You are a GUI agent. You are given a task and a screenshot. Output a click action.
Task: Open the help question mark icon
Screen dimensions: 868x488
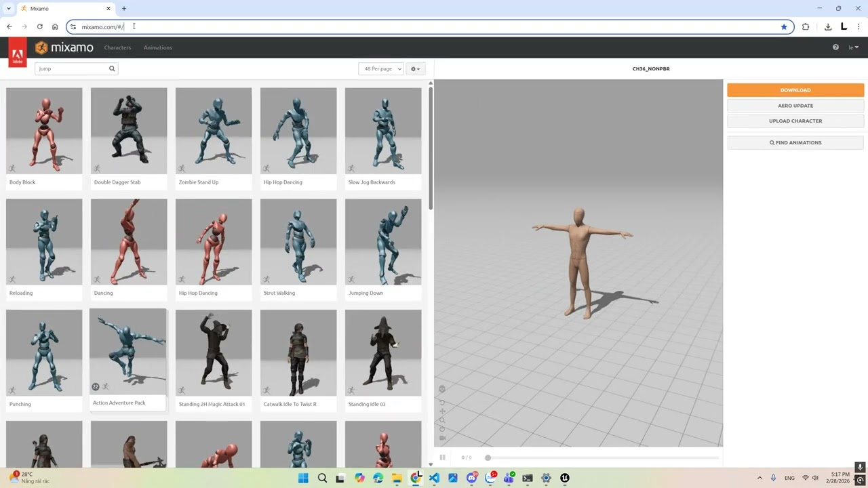click(x=835, y=47)
